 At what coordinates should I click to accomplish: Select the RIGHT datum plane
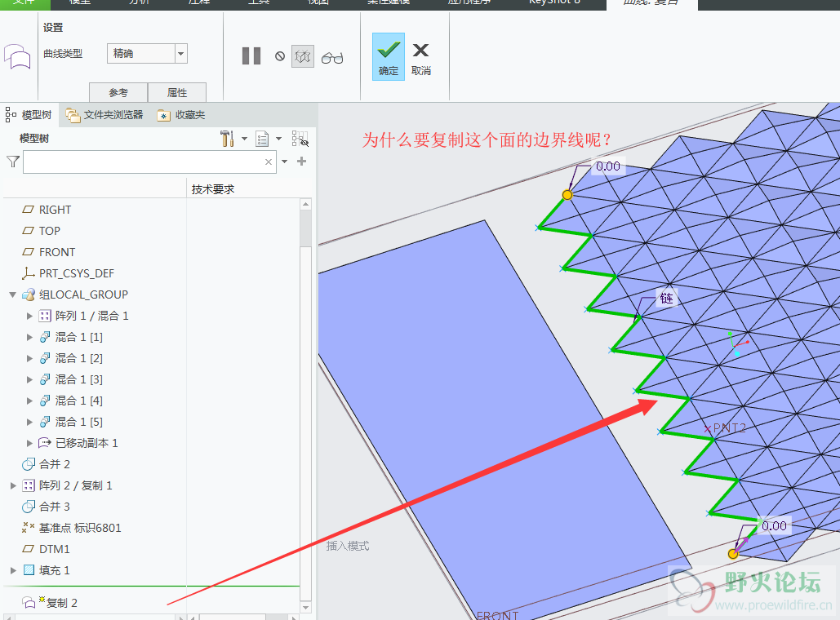pos(47,210)
